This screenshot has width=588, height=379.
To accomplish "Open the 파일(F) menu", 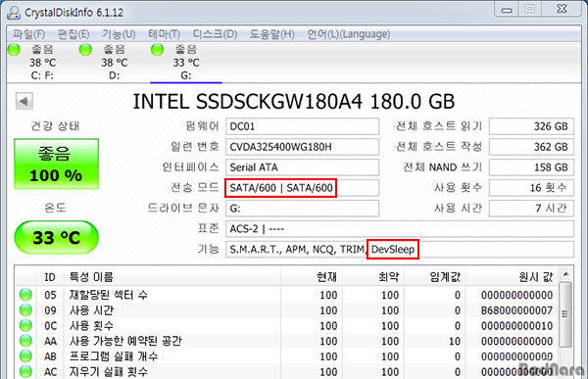I will coord(28,34).
